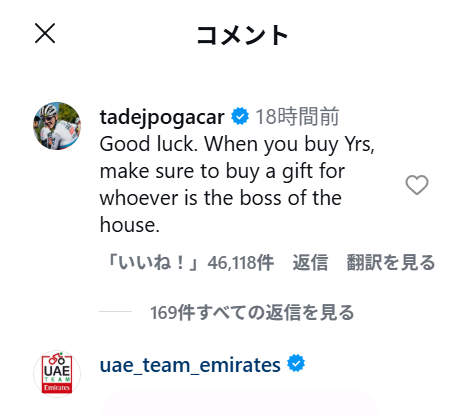Screen dimensions: 476x417
Task: Click "whoever is the boss of the" line
Action: [221, 198]
